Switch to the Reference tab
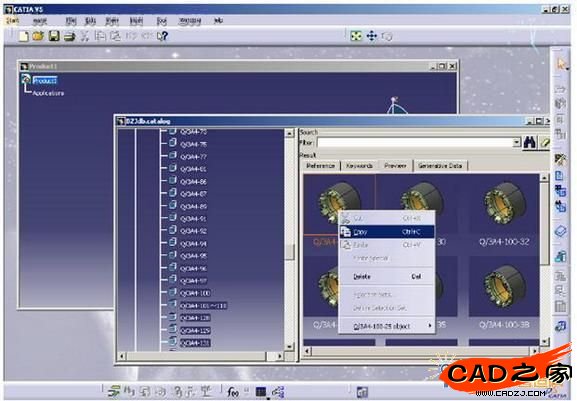Screen dimensions: 577x401 (320, 166)
